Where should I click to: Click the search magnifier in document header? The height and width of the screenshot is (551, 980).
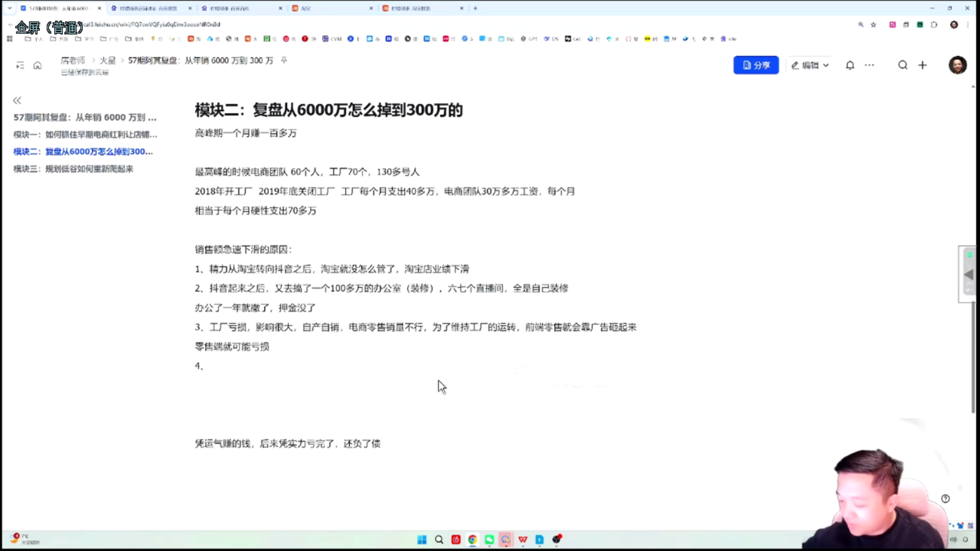click(x=902, y=65)
